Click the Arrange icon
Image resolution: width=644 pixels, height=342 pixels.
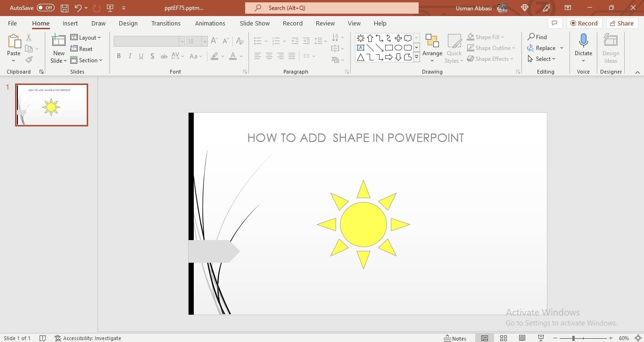(x=432, y=41)
